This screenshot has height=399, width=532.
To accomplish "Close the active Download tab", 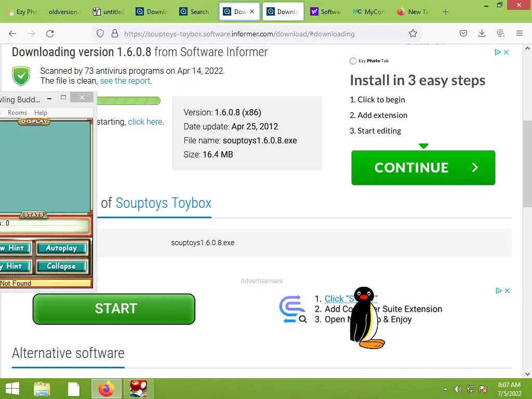I will (252, 11).
